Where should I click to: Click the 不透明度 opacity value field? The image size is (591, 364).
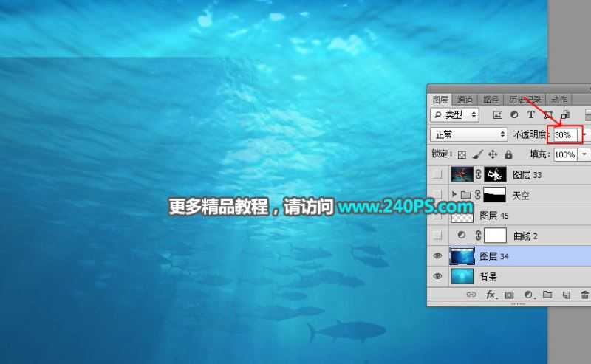pos(565,135)
